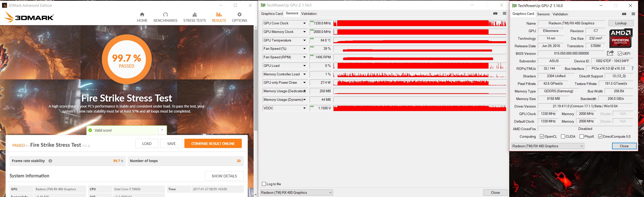Open the GPU Core Clock sensor dropdown
This screenshot has height=197, width=644.
[x=304, y=23]
